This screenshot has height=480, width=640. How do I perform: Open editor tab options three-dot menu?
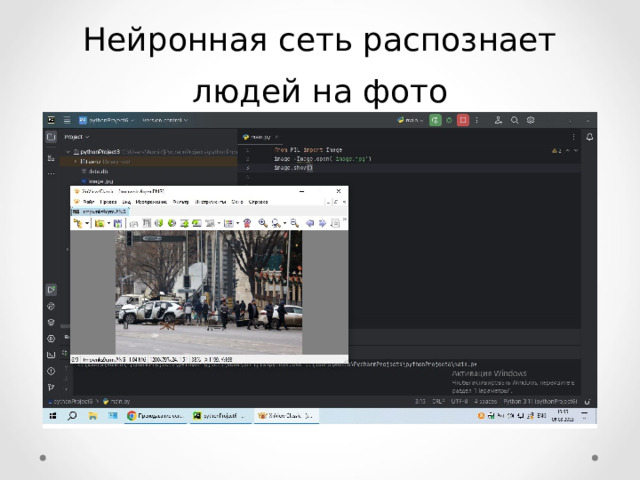coord(573,137)
